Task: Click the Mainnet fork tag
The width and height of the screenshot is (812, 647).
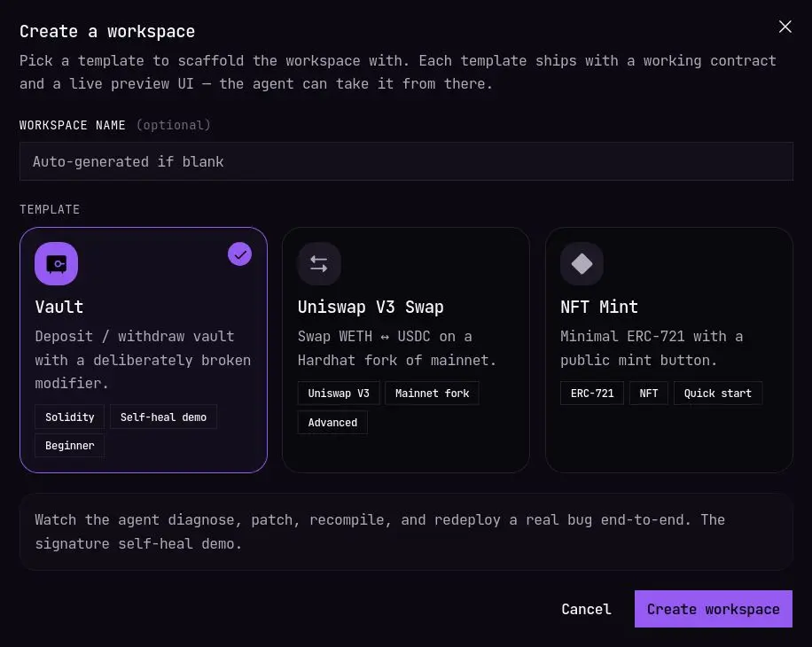Action: [432, 393]
